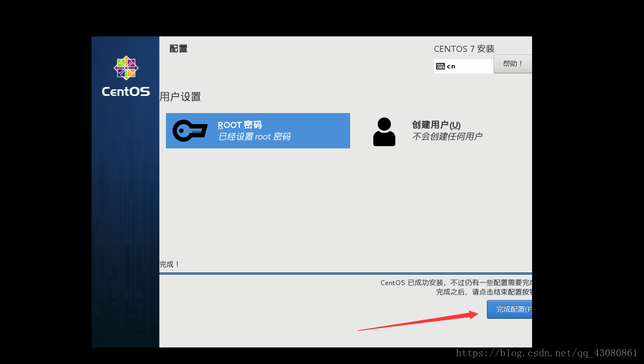Click the 已经设置 root 密码 text
Viewport: 644px width, 364px height.
pos(254,136)
